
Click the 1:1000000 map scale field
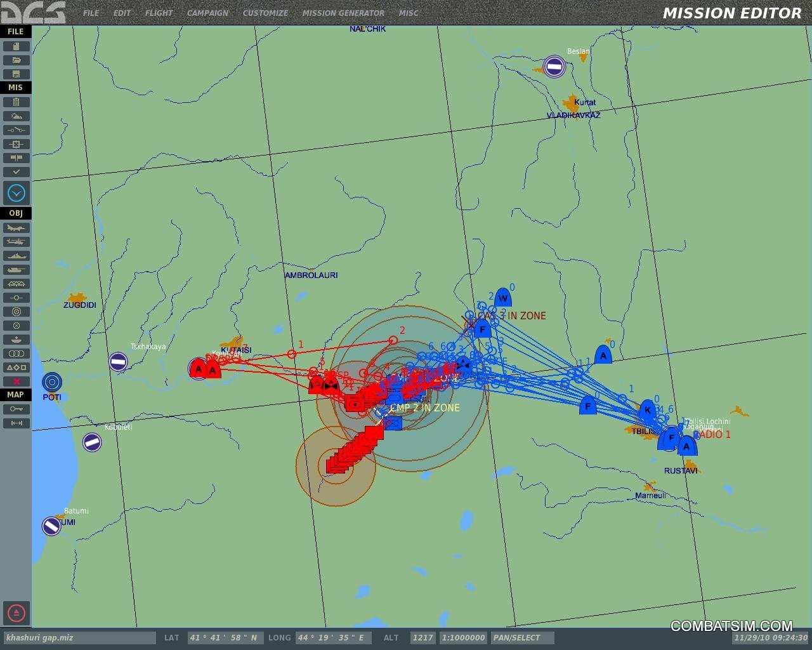[463, 638]
